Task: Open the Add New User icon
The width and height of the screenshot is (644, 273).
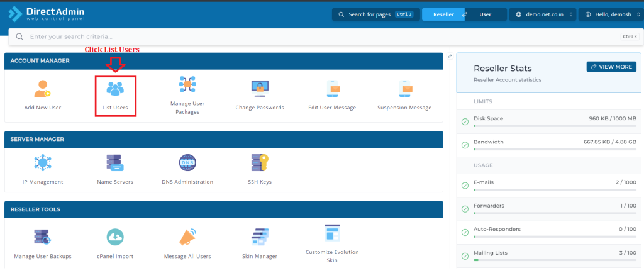Action: (x=43, y=89)
